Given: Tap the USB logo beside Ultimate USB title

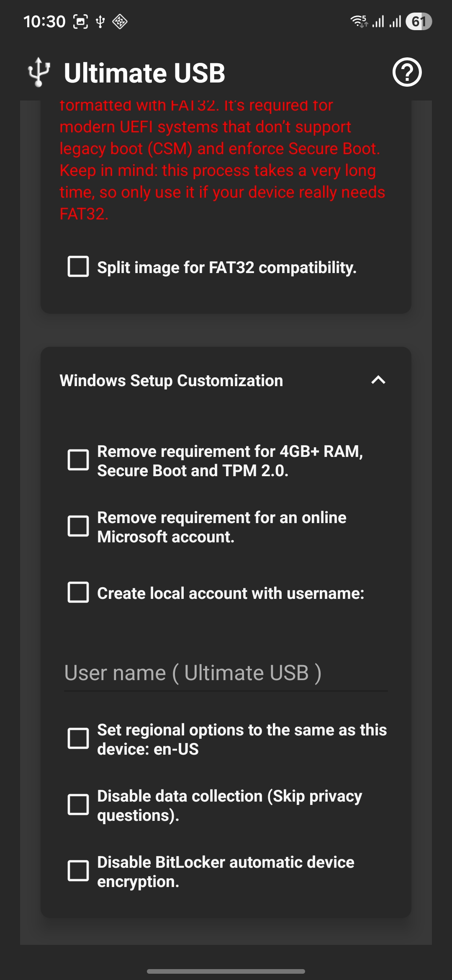Looking at the screenshot, I should [39, 72].
